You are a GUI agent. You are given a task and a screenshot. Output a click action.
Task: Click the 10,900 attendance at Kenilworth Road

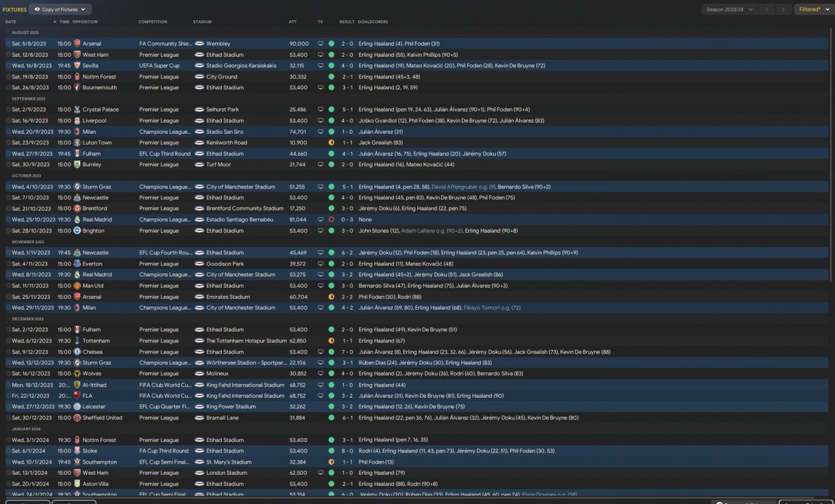[298, 143]
